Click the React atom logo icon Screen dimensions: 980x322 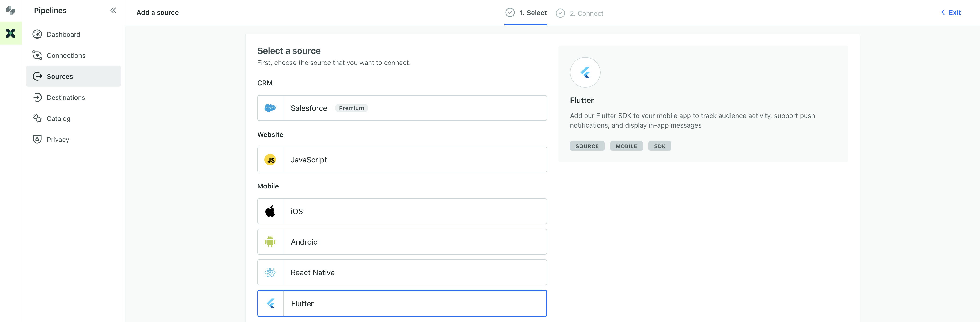coord(270,273)
